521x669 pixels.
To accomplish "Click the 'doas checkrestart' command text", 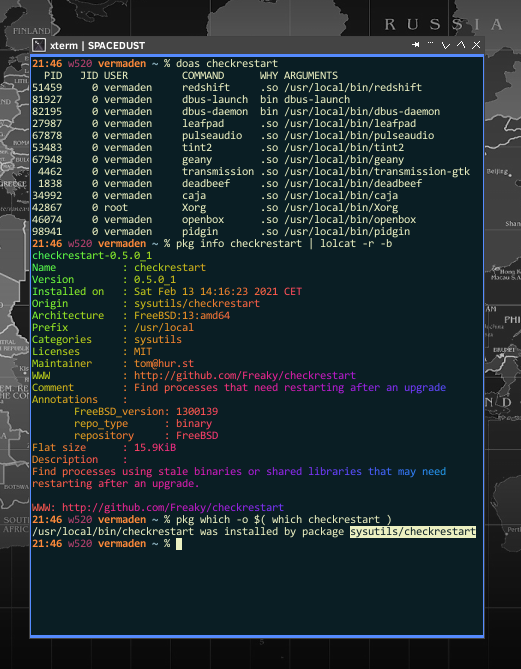I will point(227,64).
